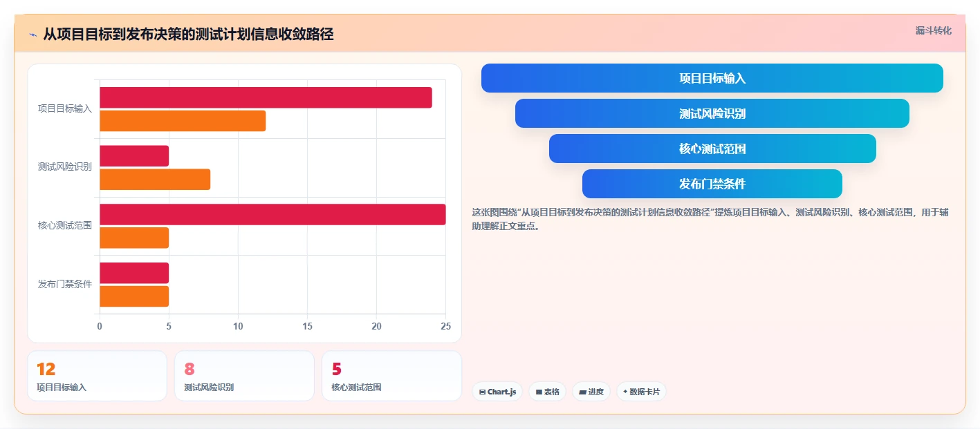Click the orange bar for 项目目标输入
980x429 pixels.
coord(183,121)
